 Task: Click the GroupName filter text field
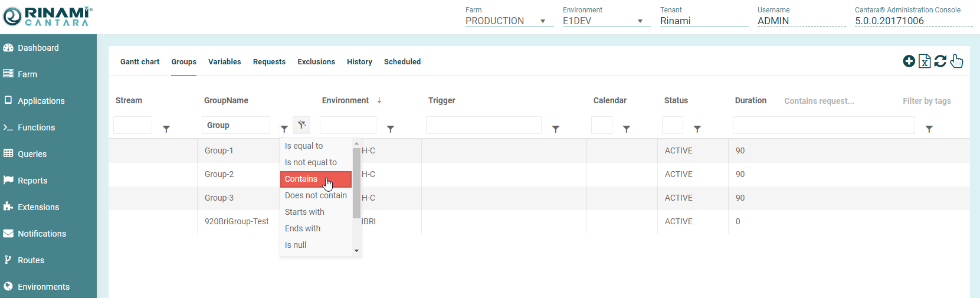pos(236,125)
